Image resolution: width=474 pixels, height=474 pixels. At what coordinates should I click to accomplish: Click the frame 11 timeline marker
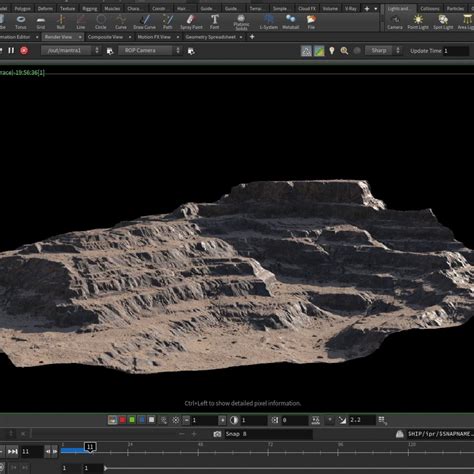(90, 447)
